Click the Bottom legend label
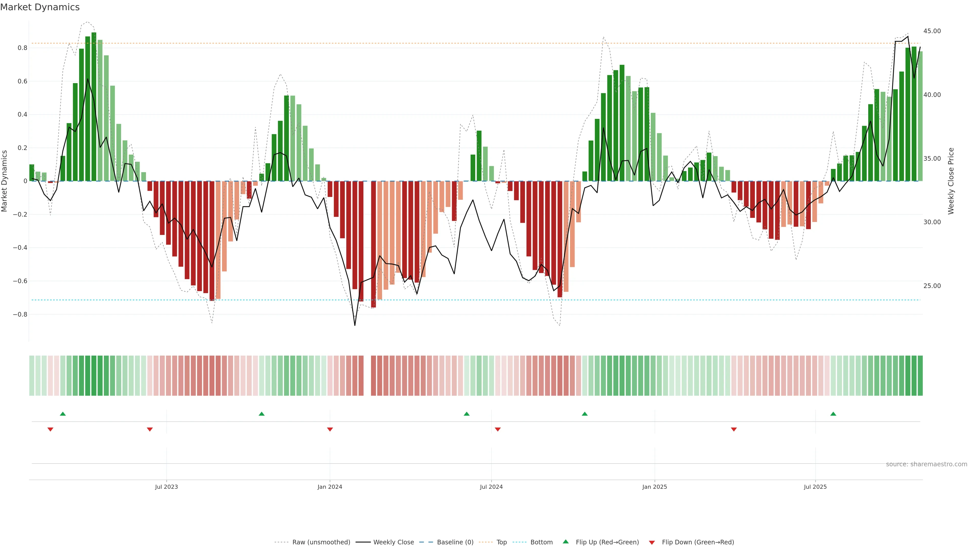Image resolution: width=980 pixels, height=551 pixels. click(x=541, y=542)
